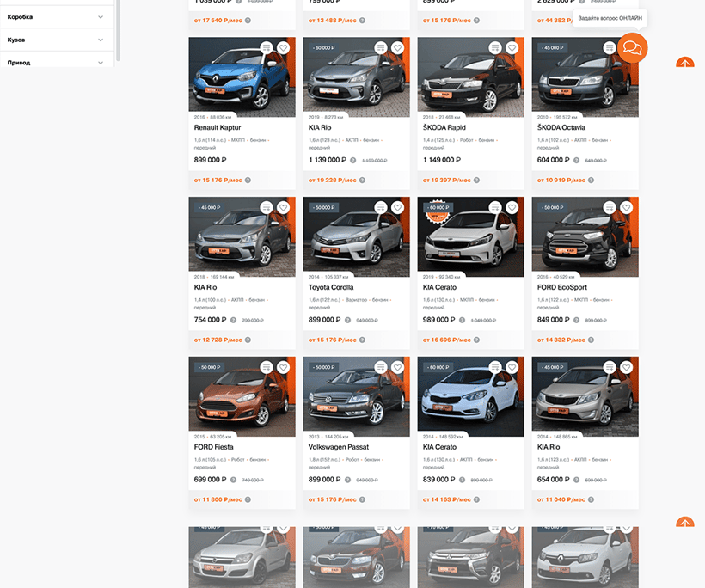Click help icon beside 989 000 ₽ price
Viewport: 705px width, 588px height.
pos(462,320)
